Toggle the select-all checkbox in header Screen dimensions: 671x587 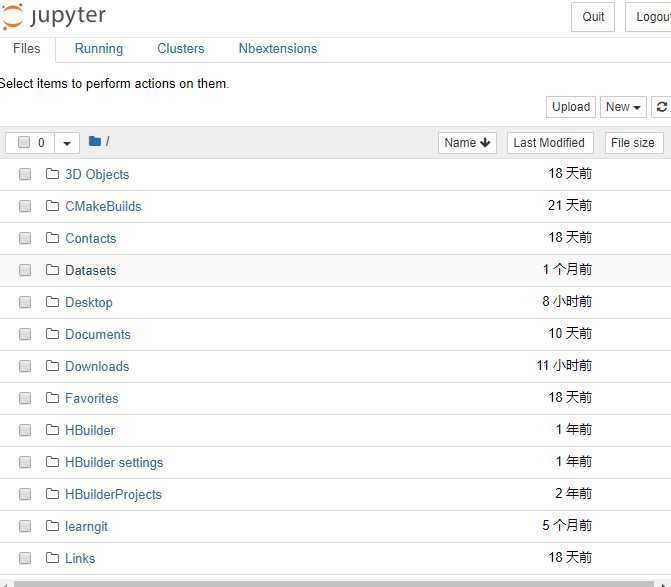click(24, 142)
